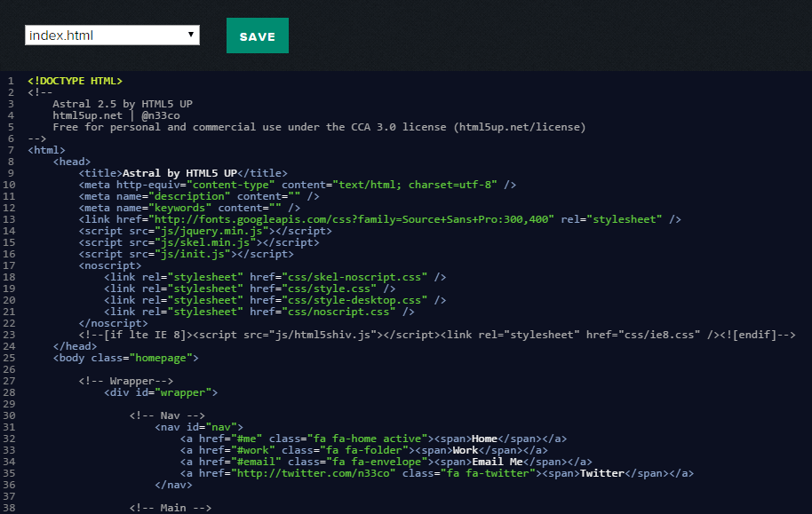Click the meta name description line

tap(199, 196)
